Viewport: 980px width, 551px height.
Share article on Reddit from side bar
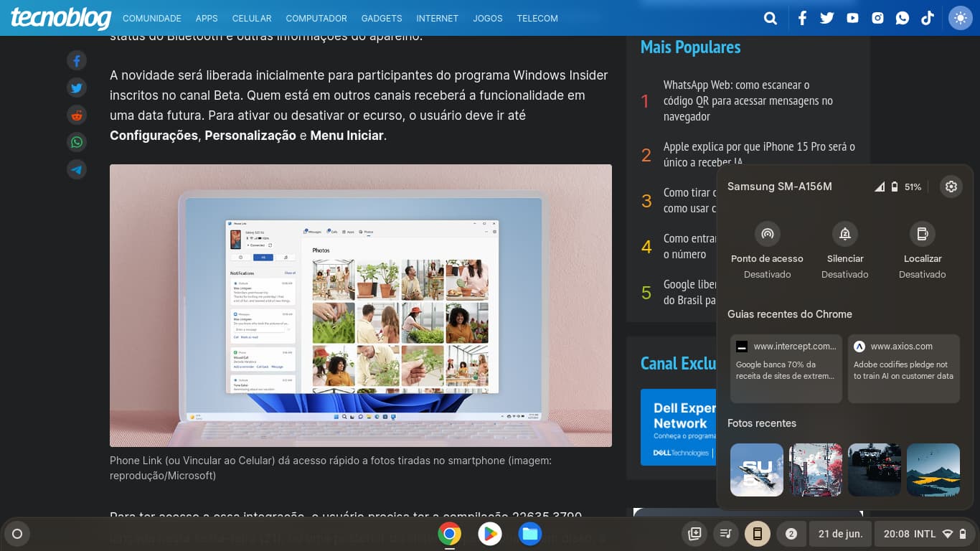(x=77, y=115)
